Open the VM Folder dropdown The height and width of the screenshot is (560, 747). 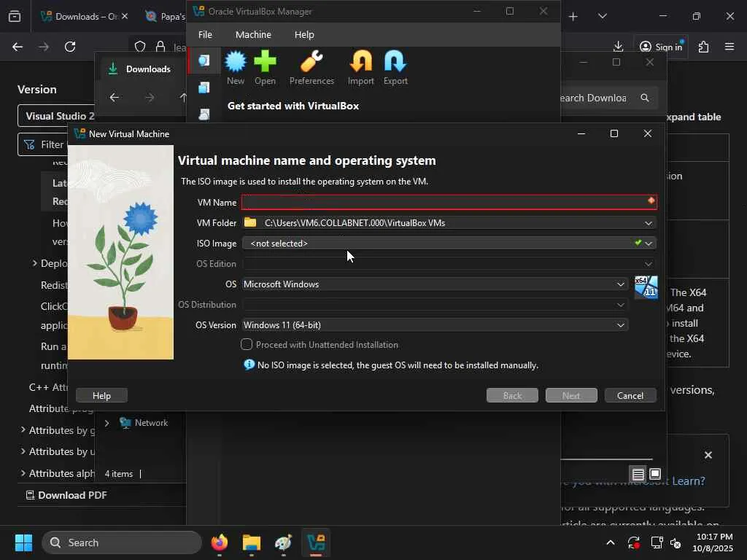click(x=649, y=223)
